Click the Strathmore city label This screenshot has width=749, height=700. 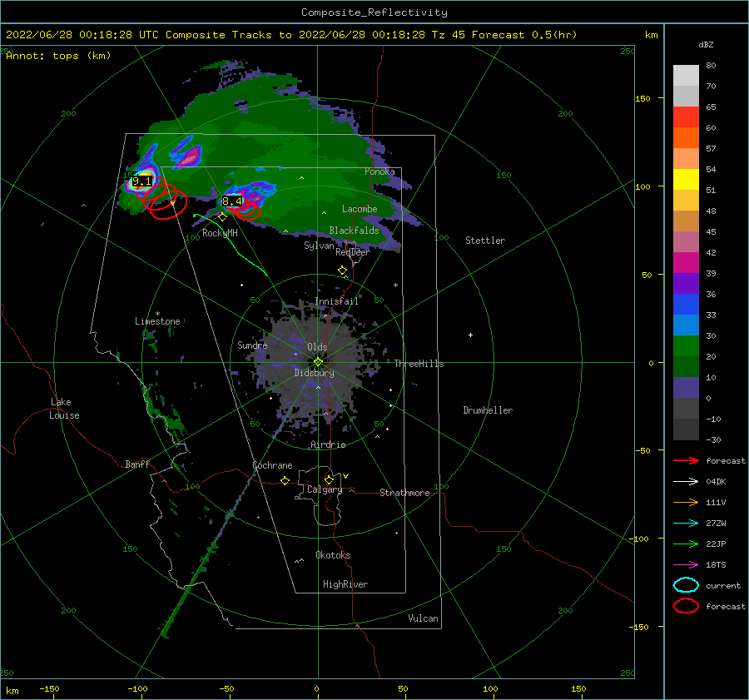click(404, 493)
